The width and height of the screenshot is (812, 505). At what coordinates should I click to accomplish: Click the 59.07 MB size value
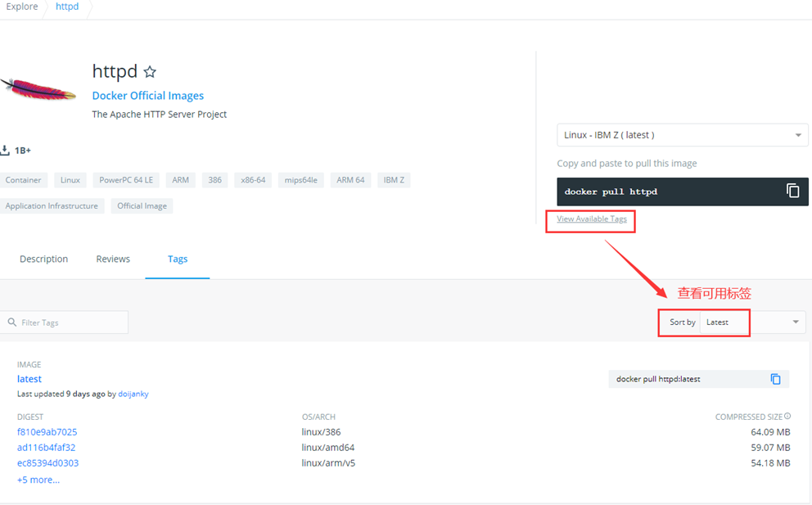(x=770, y=448)
